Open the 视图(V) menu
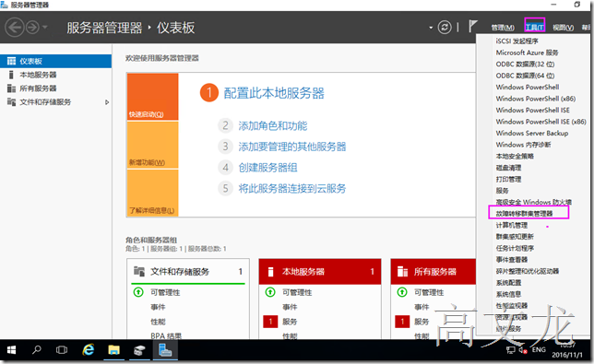594x364 pixels. [x=563, y=28]
